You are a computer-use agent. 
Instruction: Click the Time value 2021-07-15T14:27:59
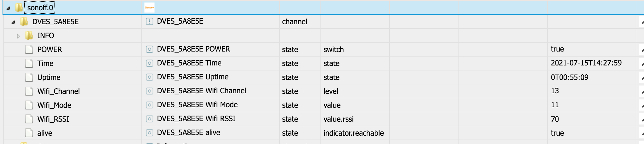tap(586, 63)
